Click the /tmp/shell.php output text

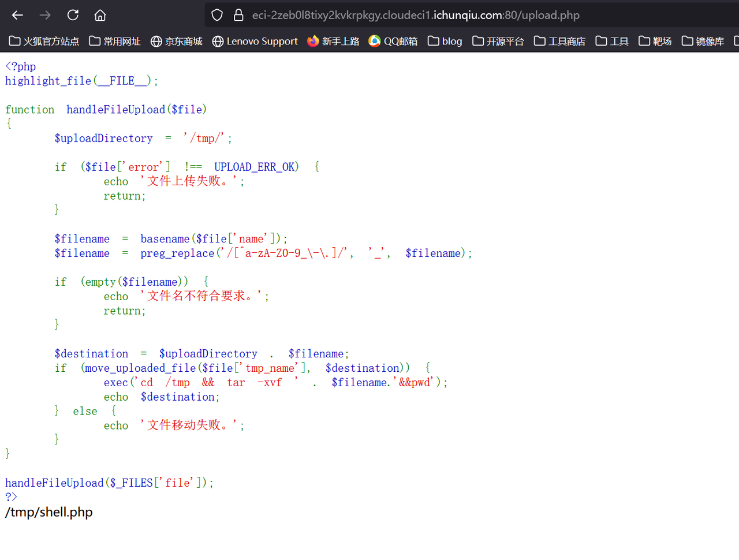tap(49, 512)
